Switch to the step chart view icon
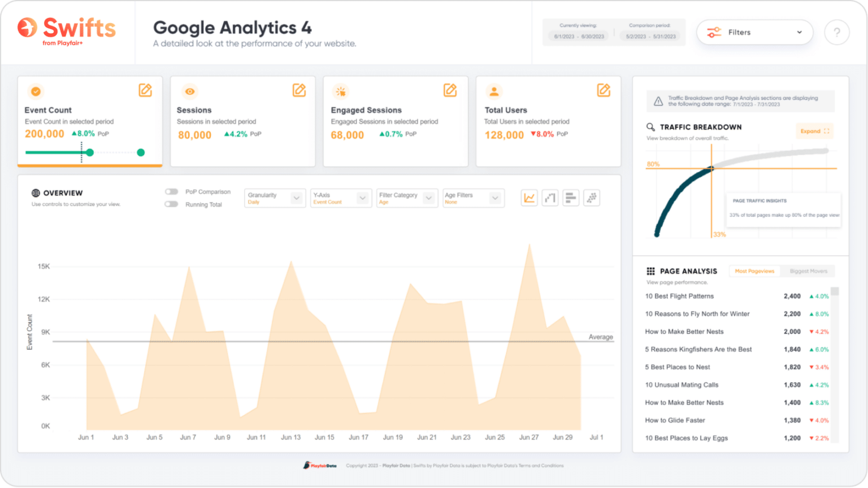 tap(550, 198)
